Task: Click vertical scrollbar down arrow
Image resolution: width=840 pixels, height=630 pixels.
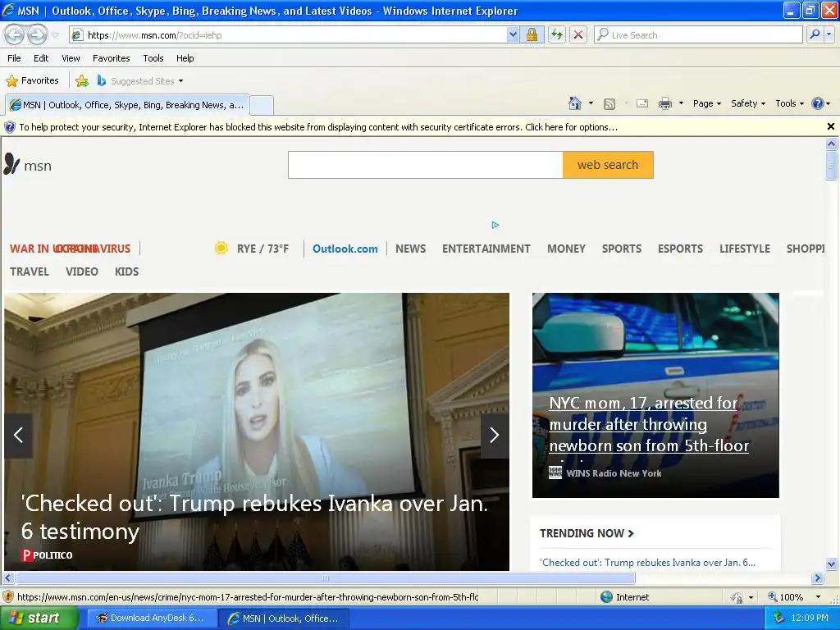Action: [832, 564]
